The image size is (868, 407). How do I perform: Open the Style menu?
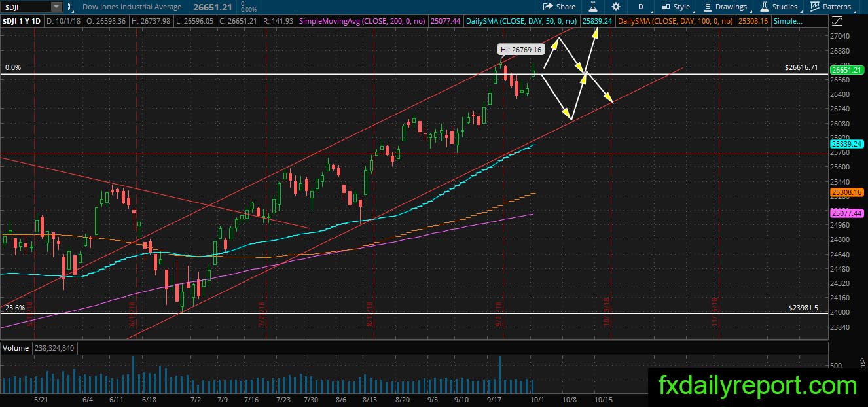(676, 7)
